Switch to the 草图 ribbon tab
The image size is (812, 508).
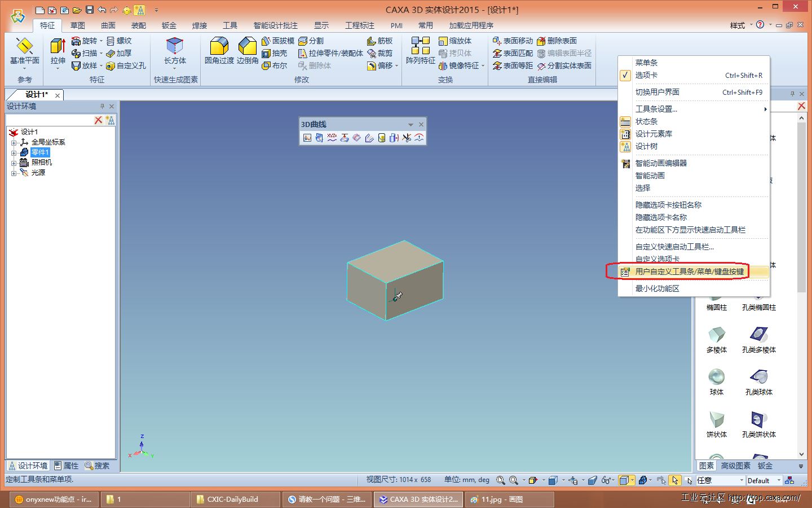(78, 25)
